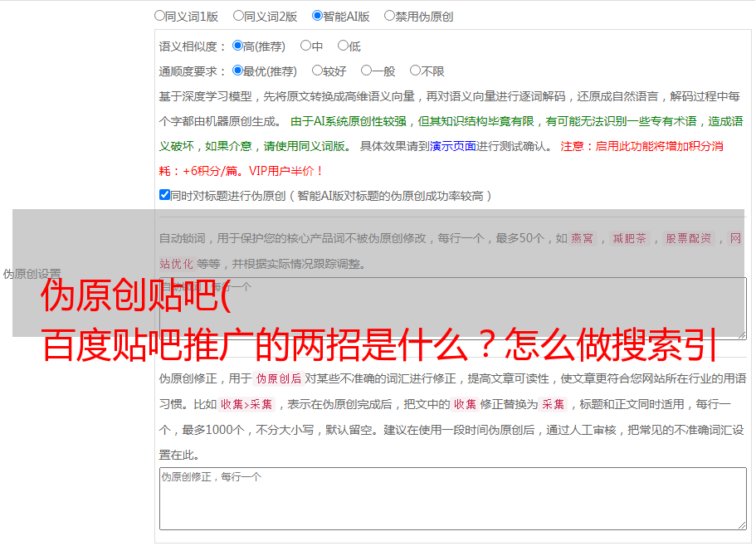Set 语义相似度 to 中
The width and height of the screenshot is (756, 546).
click(x=305, y=46)
